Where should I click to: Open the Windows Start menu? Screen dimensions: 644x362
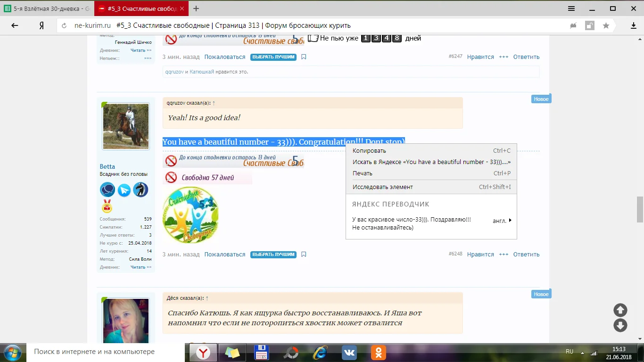pyautogui.click(x=12, y=352)
